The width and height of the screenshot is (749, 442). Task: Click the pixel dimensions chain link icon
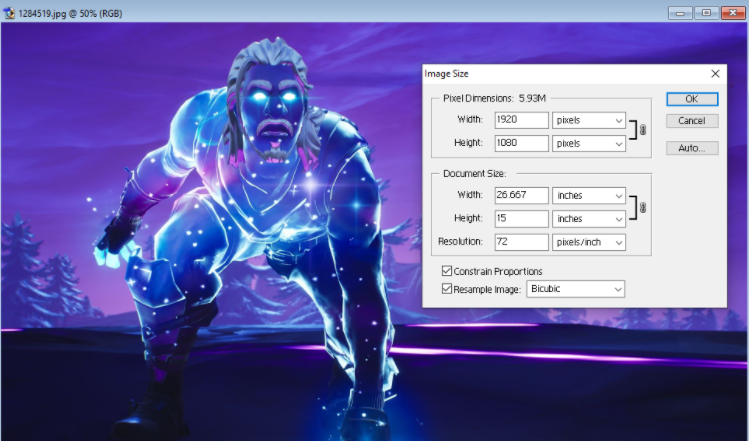[643, 129]
